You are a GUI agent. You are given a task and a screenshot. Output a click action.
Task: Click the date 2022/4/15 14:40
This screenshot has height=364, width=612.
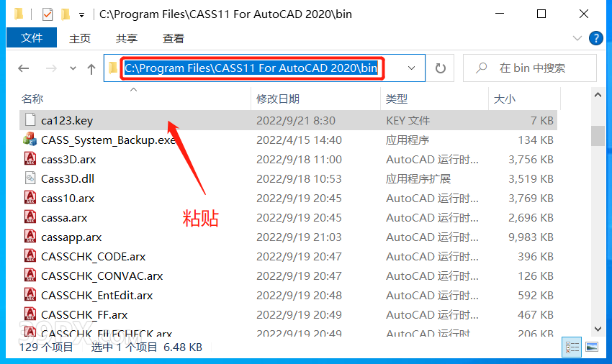(299, 140)
